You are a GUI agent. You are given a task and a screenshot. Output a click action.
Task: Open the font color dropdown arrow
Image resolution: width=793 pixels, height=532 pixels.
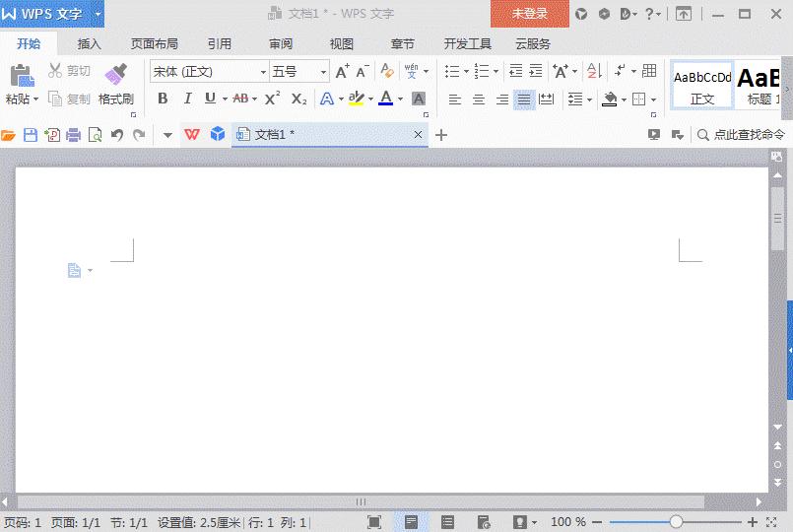(401, 100)
